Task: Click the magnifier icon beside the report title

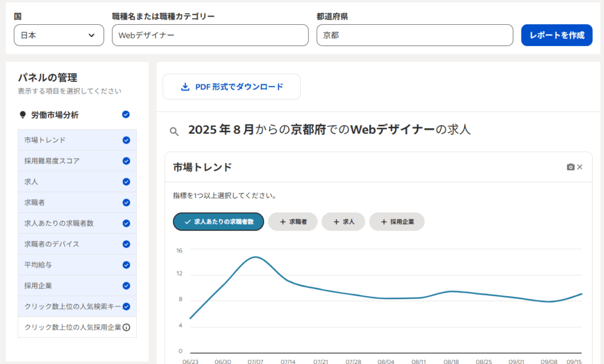Action: click(174, 131)
